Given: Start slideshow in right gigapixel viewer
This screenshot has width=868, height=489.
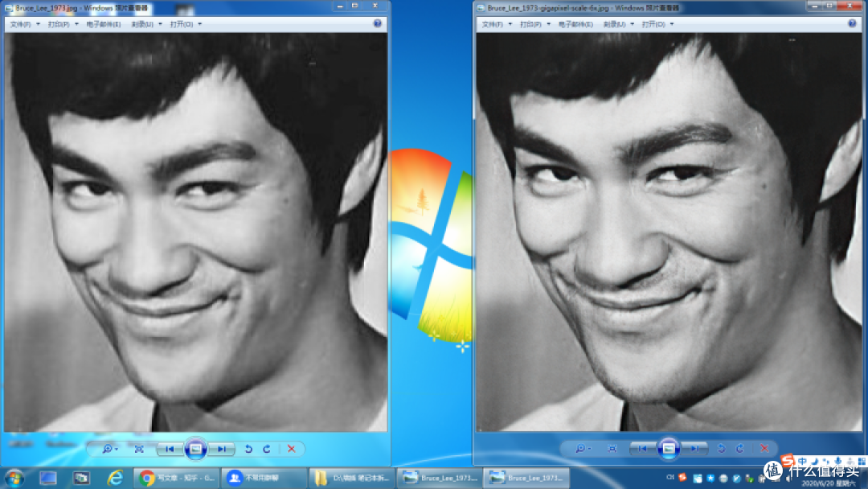Looking at the screenshot, I should click(668, 449).
